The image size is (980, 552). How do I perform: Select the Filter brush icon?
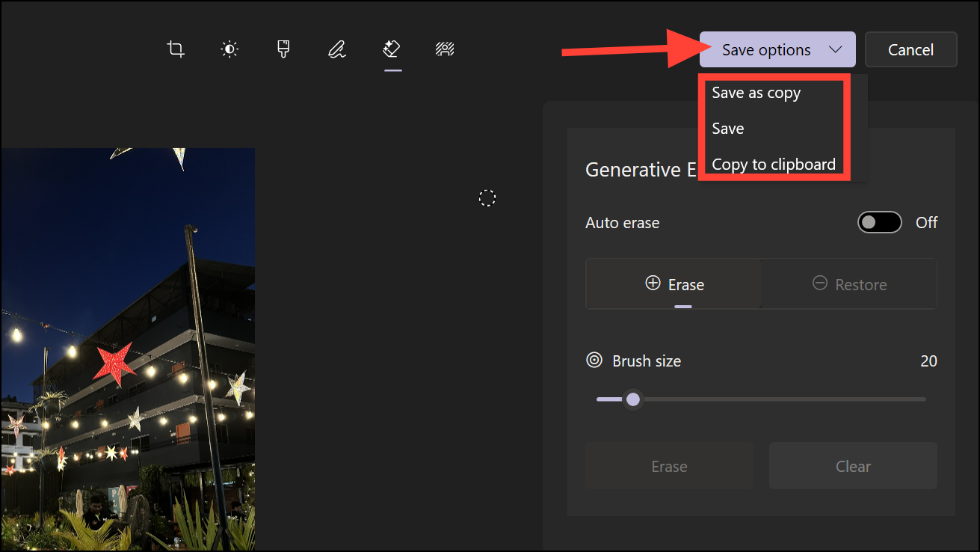(x=283, y=49)
